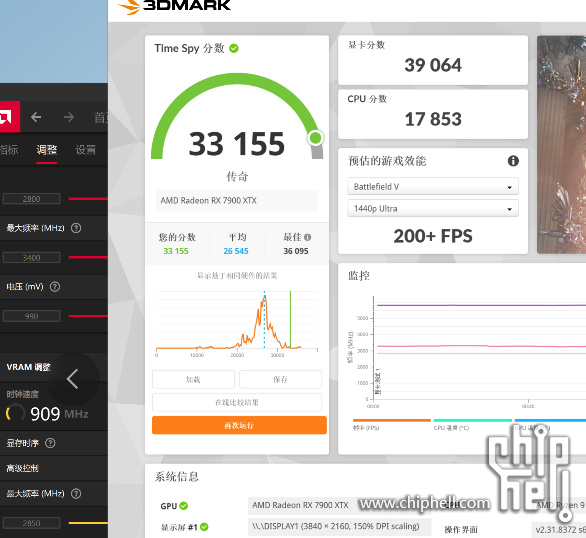This screenshot has height=538, width=586.
Task: Click the CPU 分数 value 17 853
Action: click(433, 120)
